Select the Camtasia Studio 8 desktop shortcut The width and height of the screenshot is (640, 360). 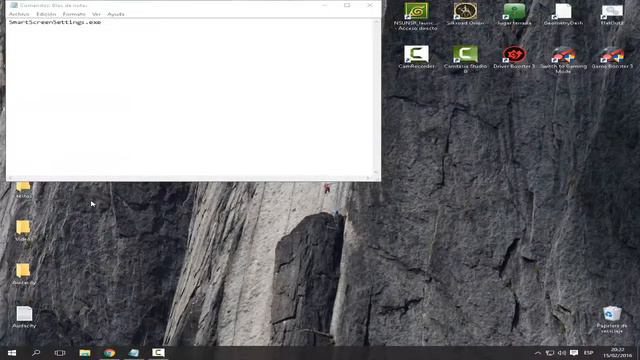tap(465, 59)
